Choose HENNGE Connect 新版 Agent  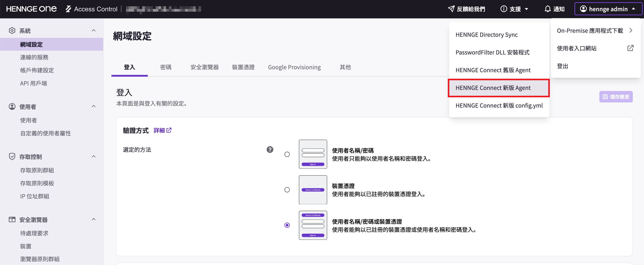[x=499, y=88]
